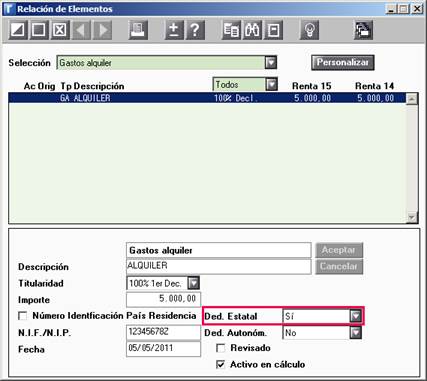Open the Todos filter dropdown
427x381 pixels.
(272, 85)
